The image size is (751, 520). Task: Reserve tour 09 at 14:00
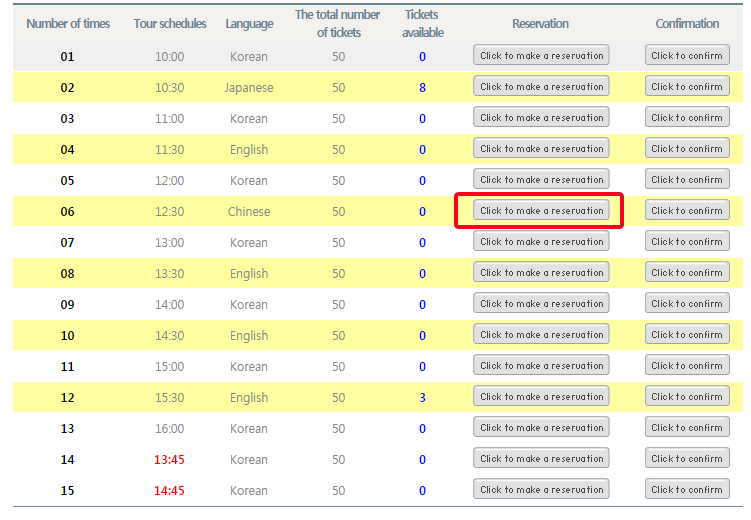click(x=541, y=303)
